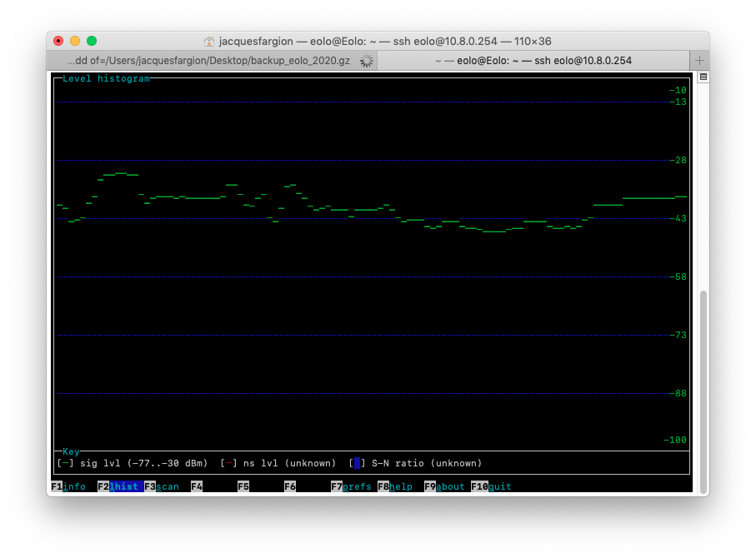The height and width of the screenshot is (558, 756).
Task: Select the F2 lhist menu item
Action: tap(121, 486)
